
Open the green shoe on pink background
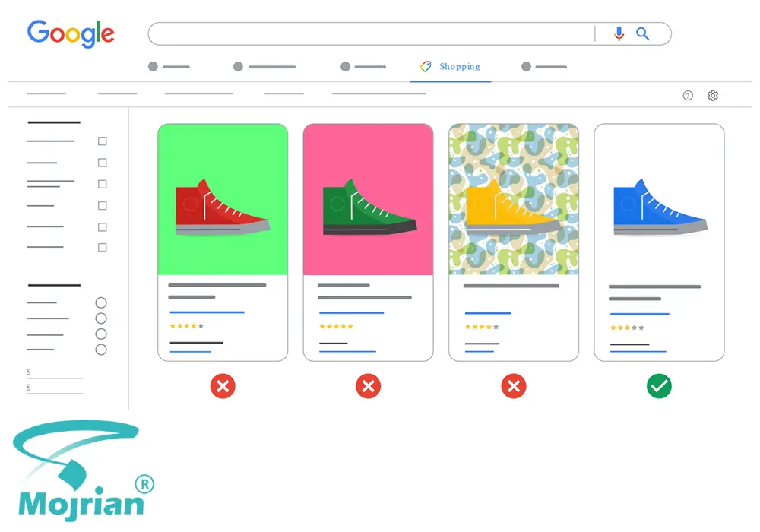pos(368,200)
